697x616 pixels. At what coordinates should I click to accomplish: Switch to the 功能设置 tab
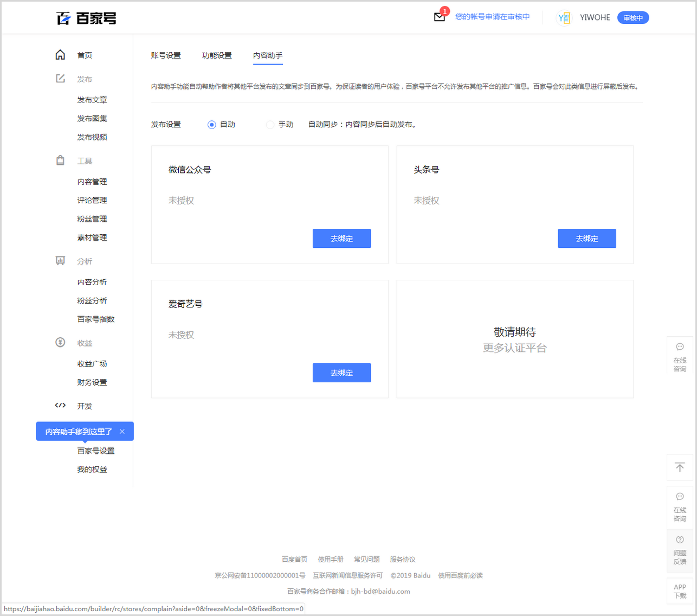[217, 55]
